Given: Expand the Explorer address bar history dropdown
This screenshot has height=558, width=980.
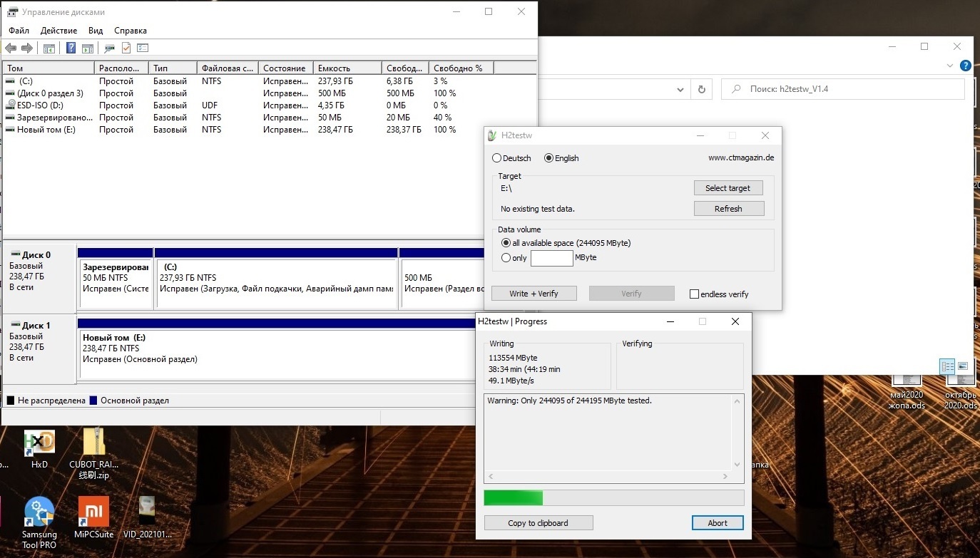Looking at the screenshot, I should [680, 90].
